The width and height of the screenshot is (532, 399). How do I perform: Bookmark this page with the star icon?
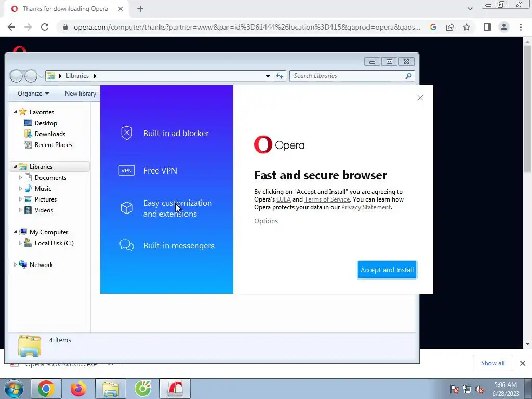467,27
